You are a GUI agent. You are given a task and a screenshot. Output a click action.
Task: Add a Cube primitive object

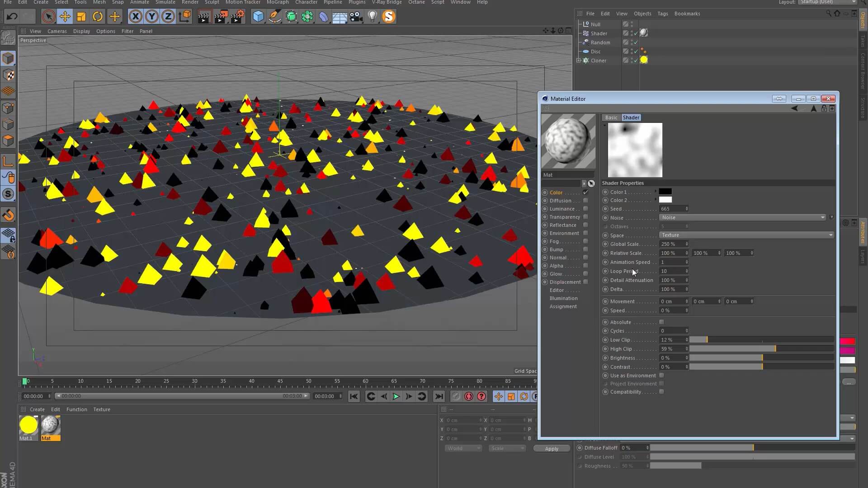[258, 17]
